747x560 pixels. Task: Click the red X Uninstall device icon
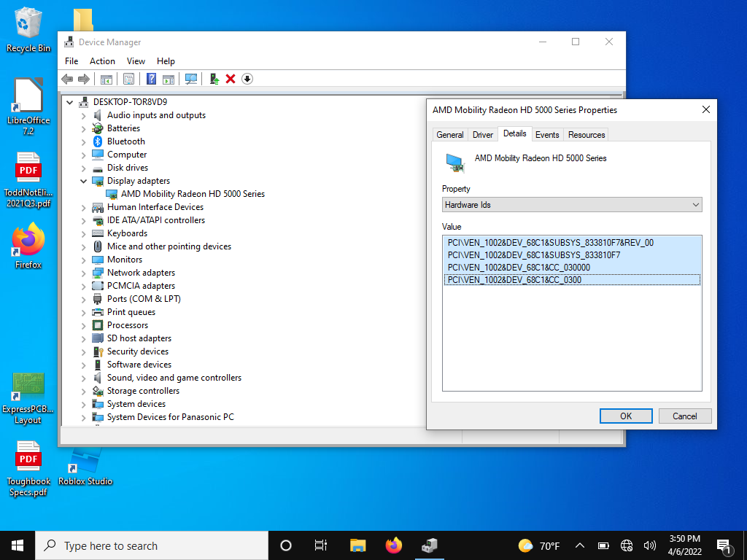click(x=231, y=79)
